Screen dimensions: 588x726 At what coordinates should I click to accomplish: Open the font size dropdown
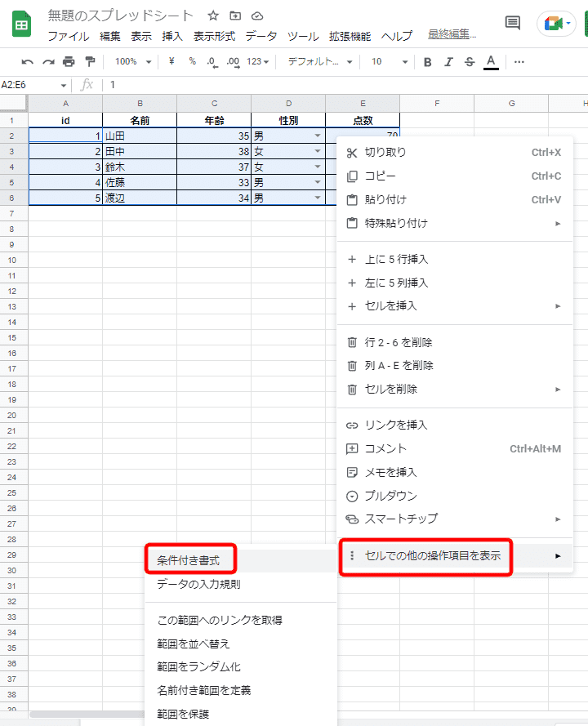point(390,61)
